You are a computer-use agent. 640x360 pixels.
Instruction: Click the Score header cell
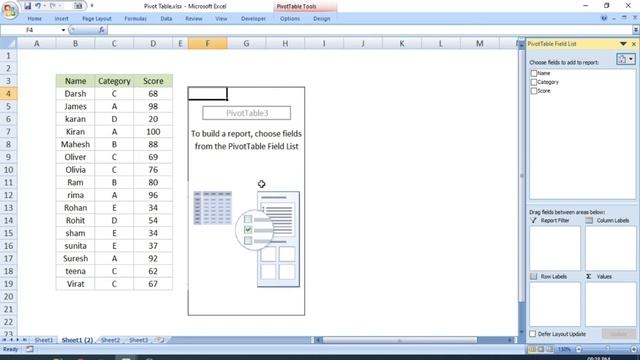[x=153, y=81]
